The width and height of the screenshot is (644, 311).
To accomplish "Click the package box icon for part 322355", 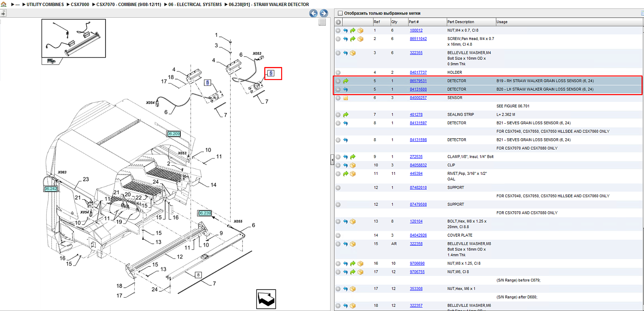I will point(353,53).
